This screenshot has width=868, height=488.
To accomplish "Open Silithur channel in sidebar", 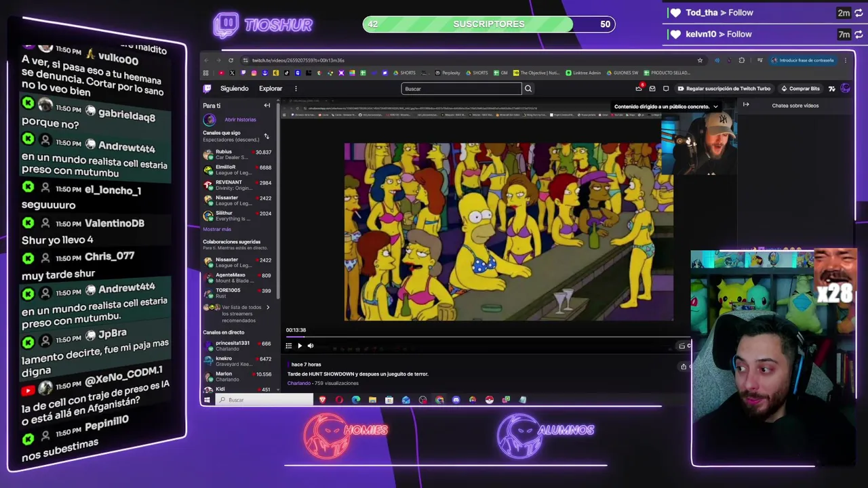I will (x=237, y=216).
